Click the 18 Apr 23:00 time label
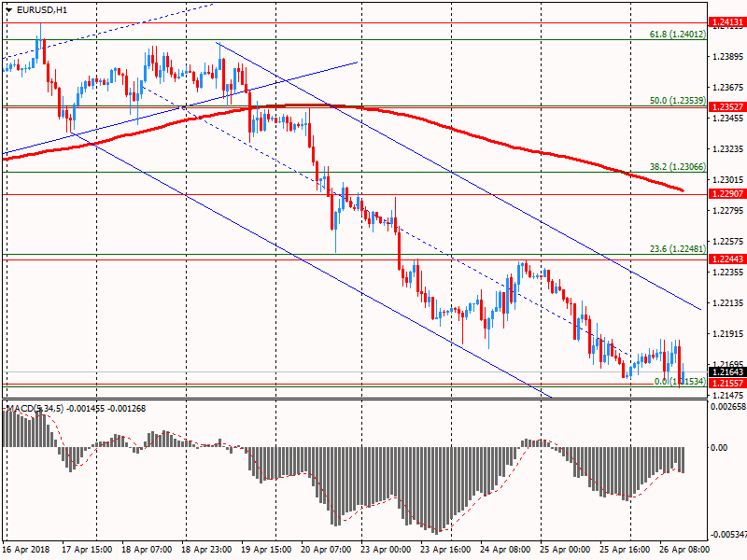 206,550
